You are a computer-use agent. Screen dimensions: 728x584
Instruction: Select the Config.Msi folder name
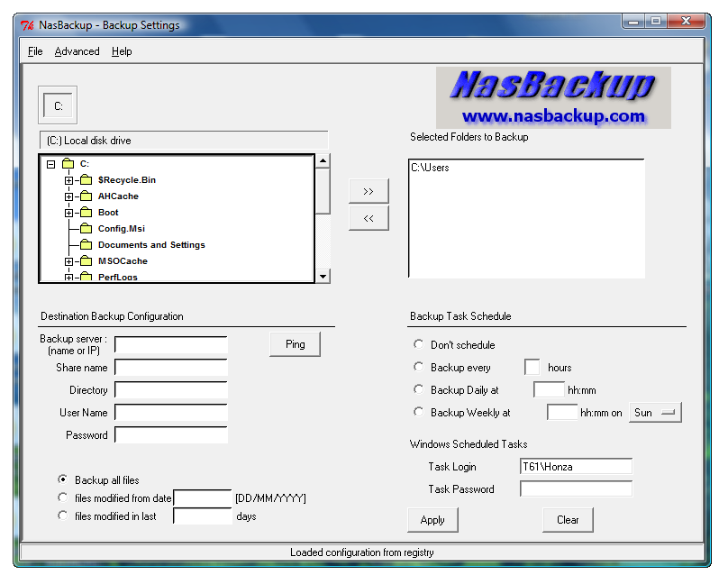pos(122,228)
